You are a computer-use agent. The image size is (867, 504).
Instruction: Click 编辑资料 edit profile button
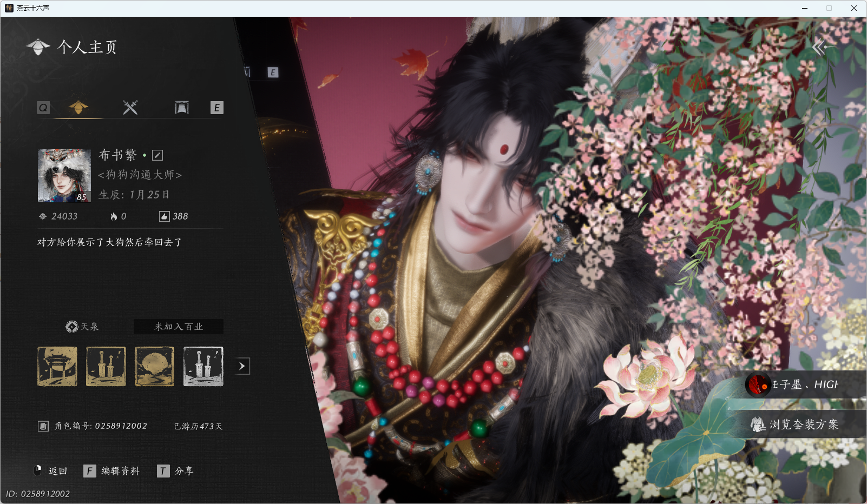121,471
